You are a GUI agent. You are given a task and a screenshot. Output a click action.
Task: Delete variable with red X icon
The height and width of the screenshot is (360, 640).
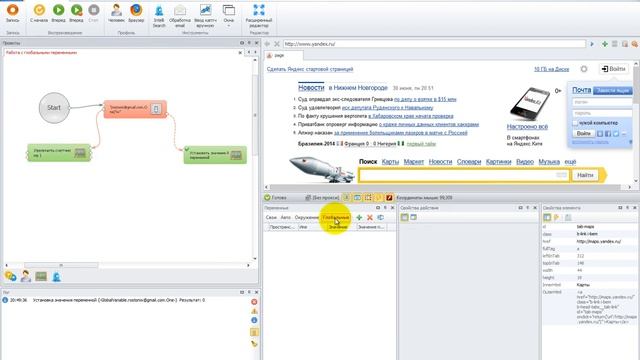tap(370, 218)
